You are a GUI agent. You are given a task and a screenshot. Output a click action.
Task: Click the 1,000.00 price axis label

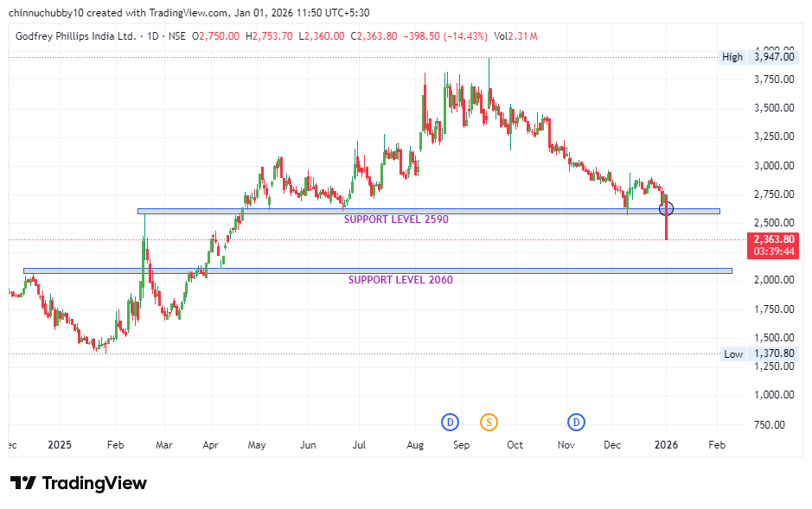tap(774, 395)
